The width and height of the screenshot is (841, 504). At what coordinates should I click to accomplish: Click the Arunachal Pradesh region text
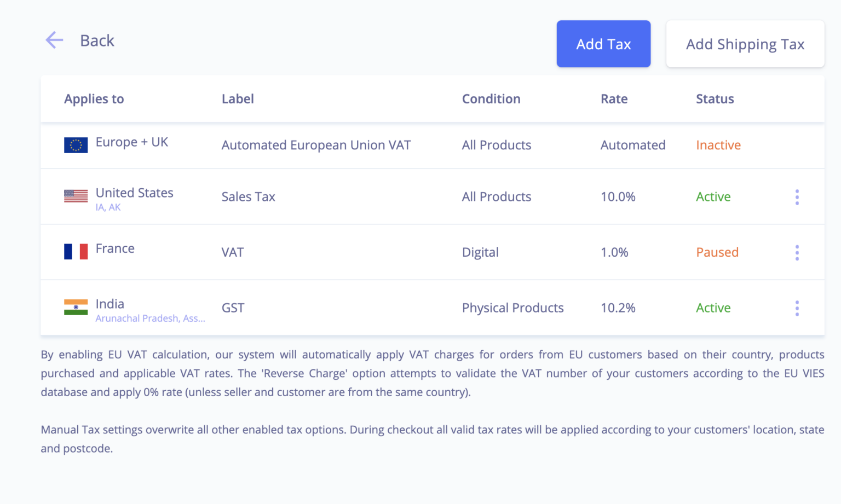[x=150, y=318]
